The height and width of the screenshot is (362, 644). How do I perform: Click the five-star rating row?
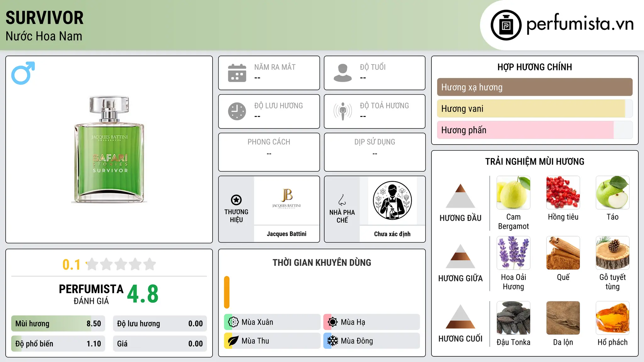pos(121,264)
